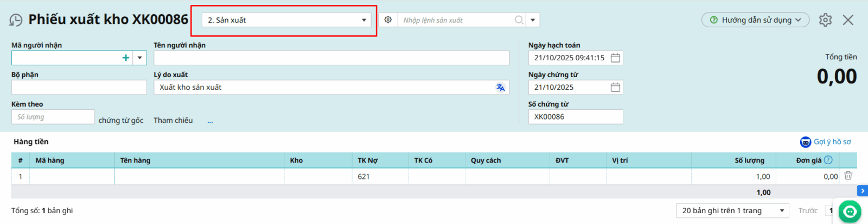Click the Gợi ý hồ sơ link
The height and width of the screenshot is (224, 868).
[x=832, y=142]
